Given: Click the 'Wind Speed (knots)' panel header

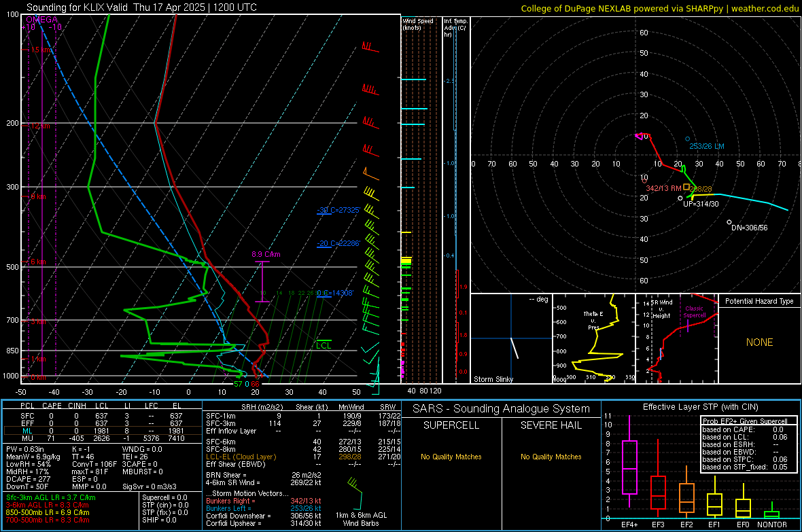Looking at the screenshot, I should point(418,24).
